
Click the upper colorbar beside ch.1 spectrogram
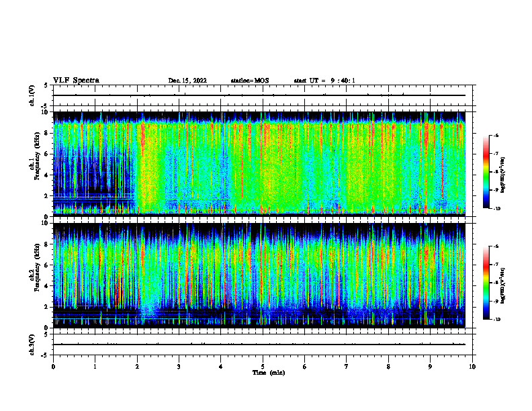click(x=486, y=172)
